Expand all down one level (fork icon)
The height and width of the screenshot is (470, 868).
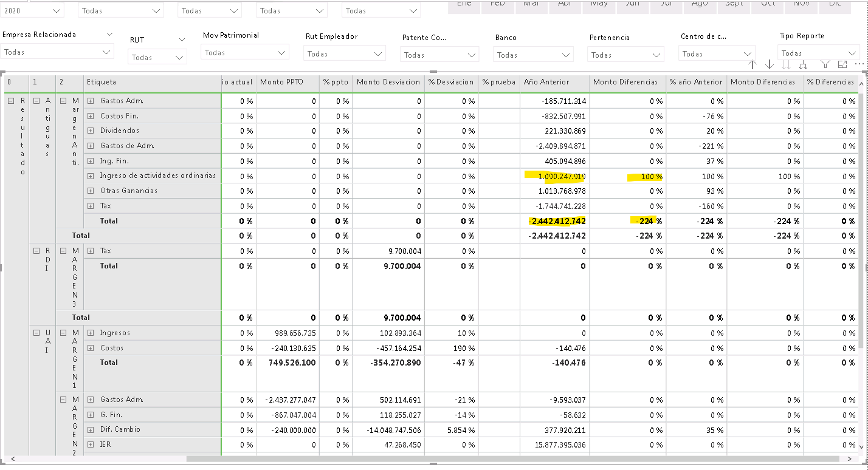pyautogui.click(x=803, y=64)
